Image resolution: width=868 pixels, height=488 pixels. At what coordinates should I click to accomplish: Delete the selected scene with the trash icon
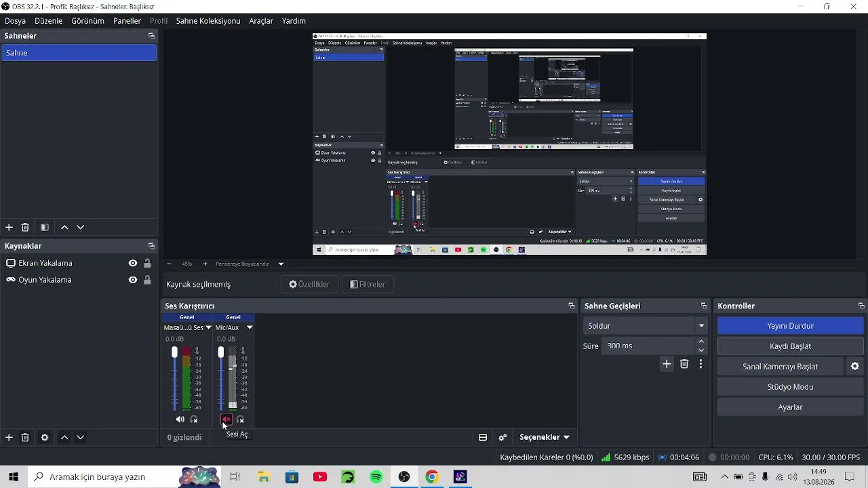tap(25, 228)
